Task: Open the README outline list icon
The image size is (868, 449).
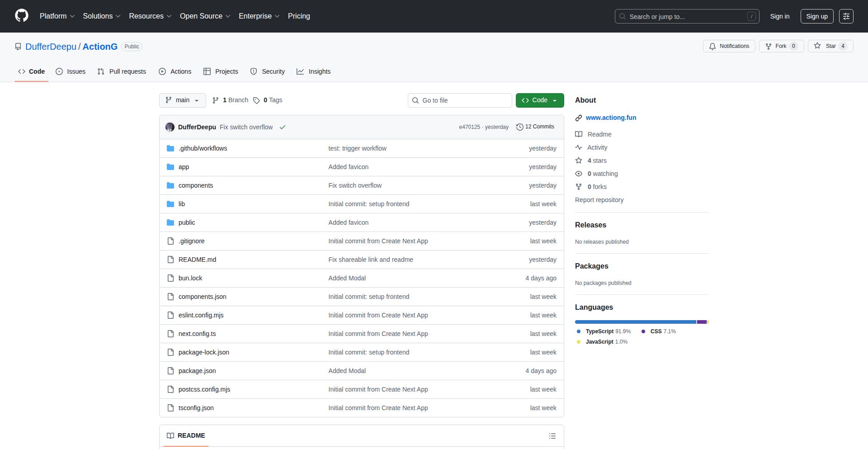Action: tap(552, 435)
